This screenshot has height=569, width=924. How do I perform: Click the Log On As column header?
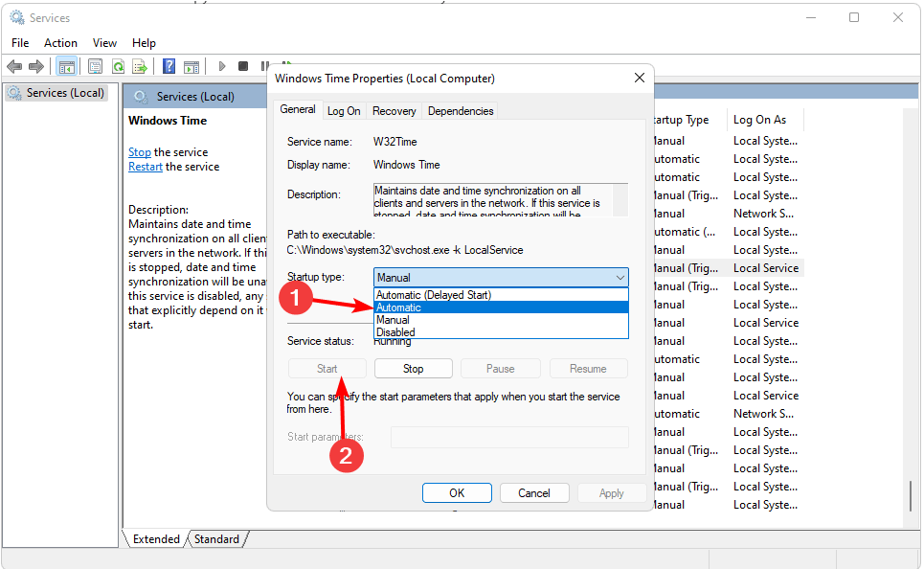coord(759,120)
